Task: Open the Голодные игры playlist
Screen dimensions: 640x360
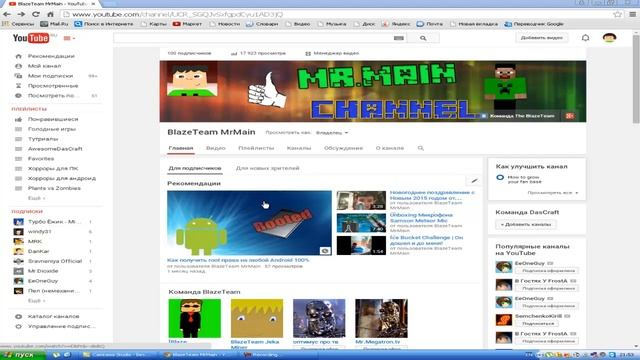Action: [51, 129]
